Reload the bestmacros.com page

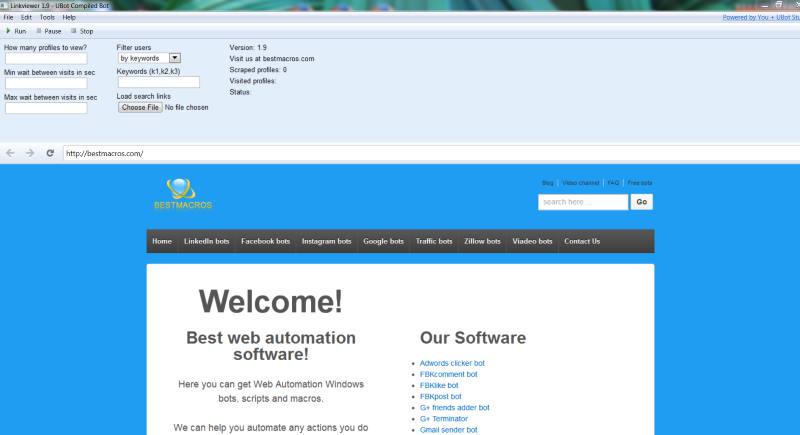click(x=50, y=153)
